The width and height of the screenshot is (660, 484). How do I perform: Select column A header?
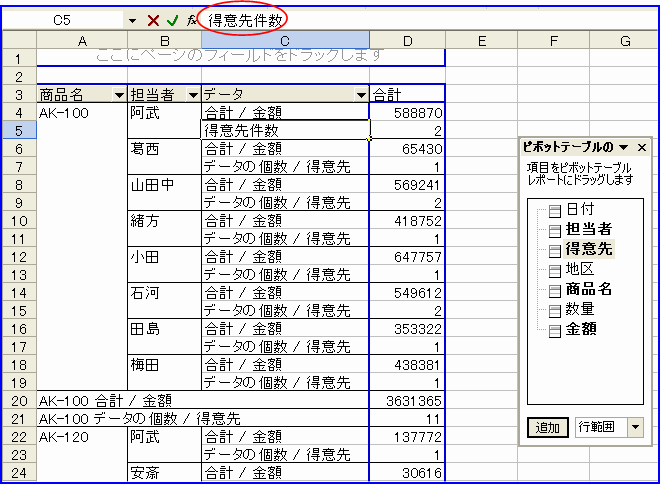point(82,41)
